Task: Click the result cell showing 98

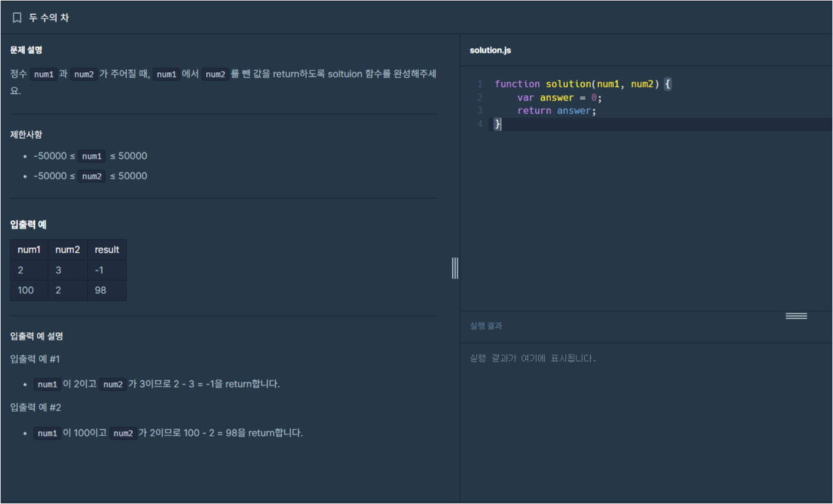Action: pyautogui.click(x=107, y=290)
